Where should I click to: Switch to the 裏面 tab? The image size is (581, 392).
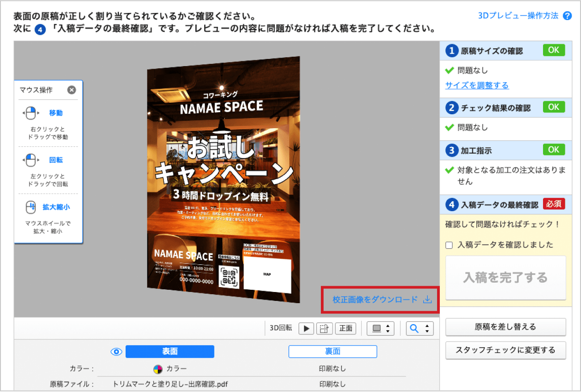coord(333,352)
